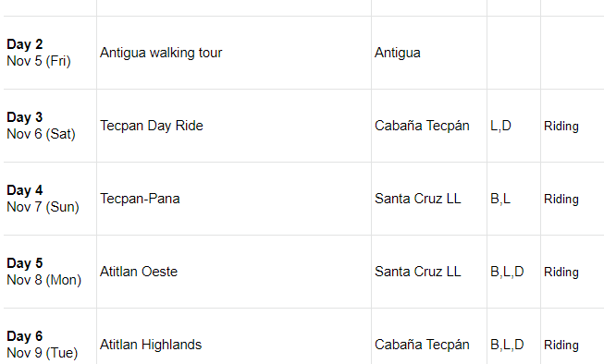604x364 pixels.
Task: Click the B,L meals cell
Action: 513,199
